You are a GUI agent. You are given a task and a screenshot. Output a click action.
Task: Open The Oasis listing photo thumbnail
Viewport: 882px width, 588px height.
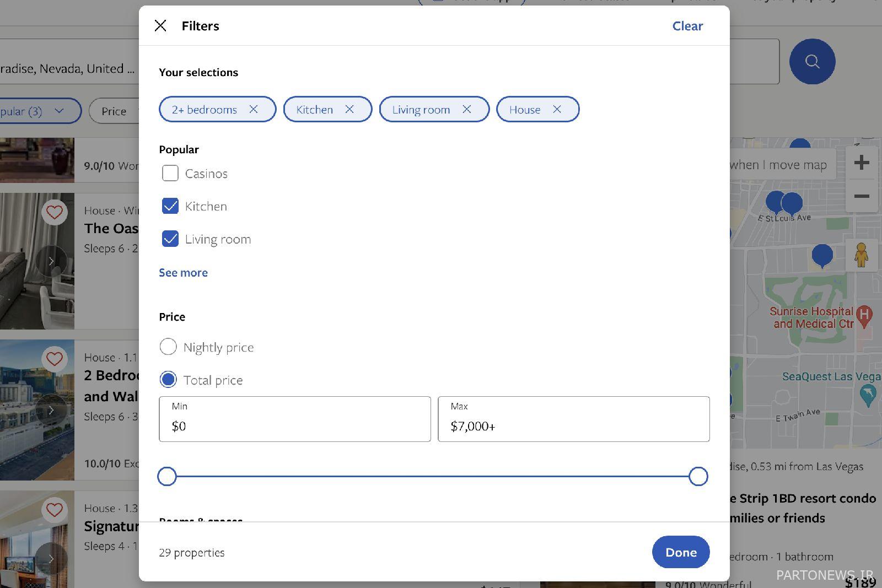coord(37,261)
